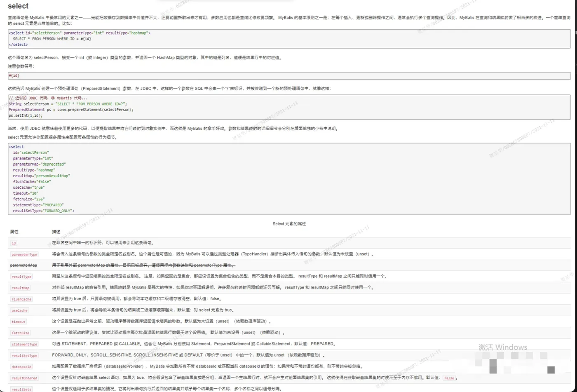Click the "useCache" attribute cell in the table
The width and height of the screenshot is (577, 392).
[x=19, y=310]
